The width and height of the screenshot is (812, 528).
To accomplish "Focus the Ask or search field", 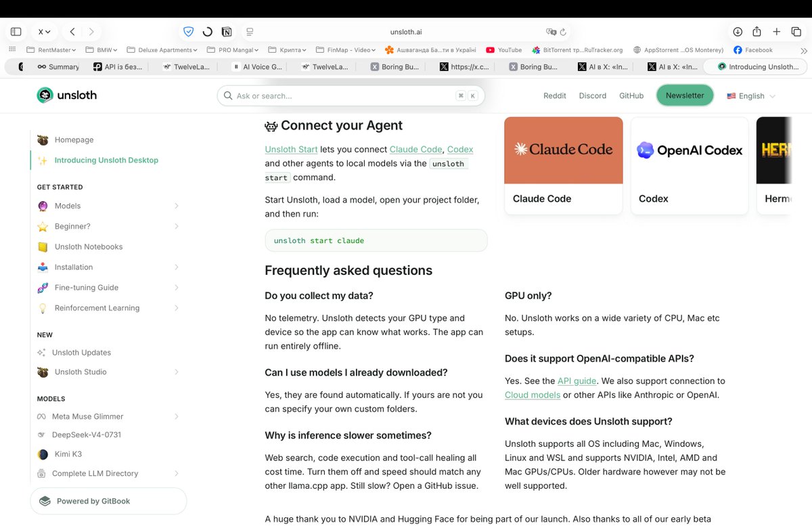I will 351,95.
